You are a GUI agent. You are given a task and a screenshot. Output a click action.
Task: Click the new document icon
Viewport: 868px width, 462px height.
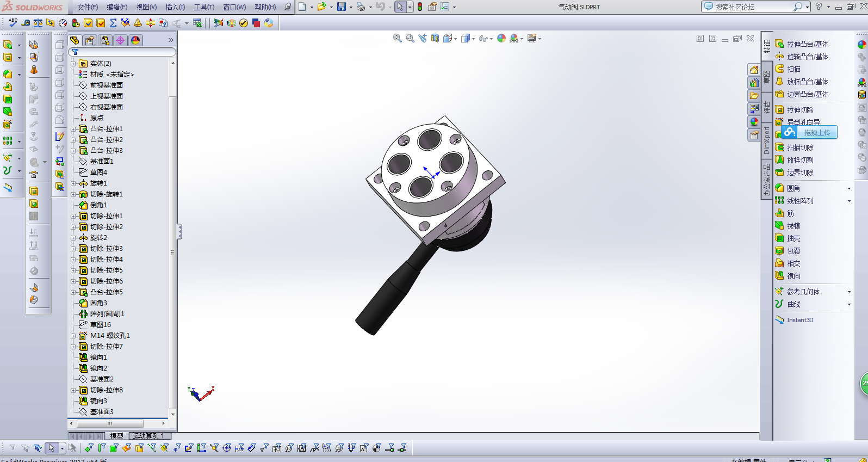[302, 7]
